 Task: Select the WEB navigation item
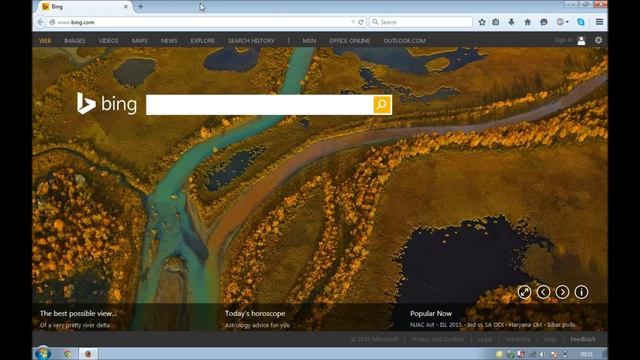45,41
